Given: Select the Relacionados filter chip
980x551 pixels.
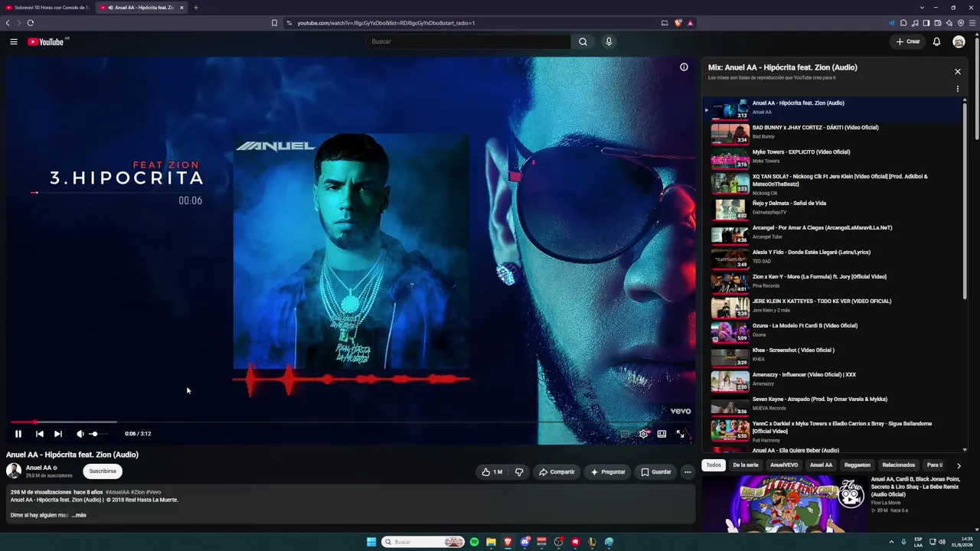Looking at the screenshot, I should (899, 465).
